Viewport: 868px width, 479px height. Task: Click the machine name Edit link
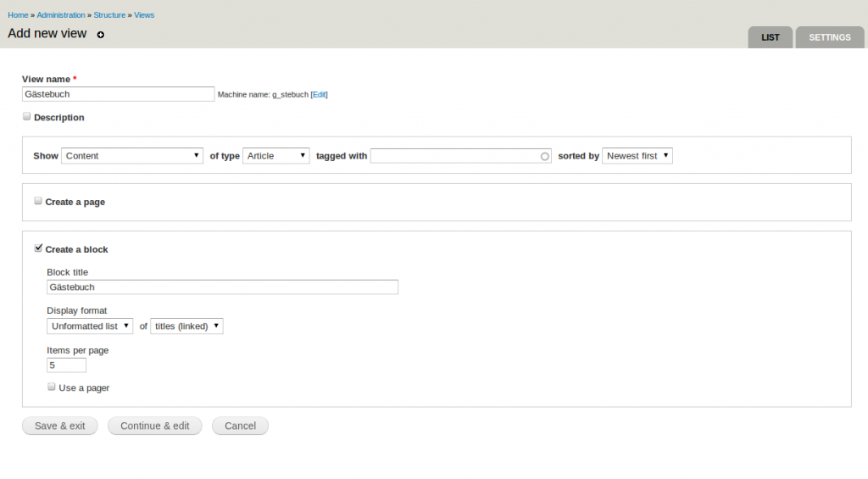point(319,95)
